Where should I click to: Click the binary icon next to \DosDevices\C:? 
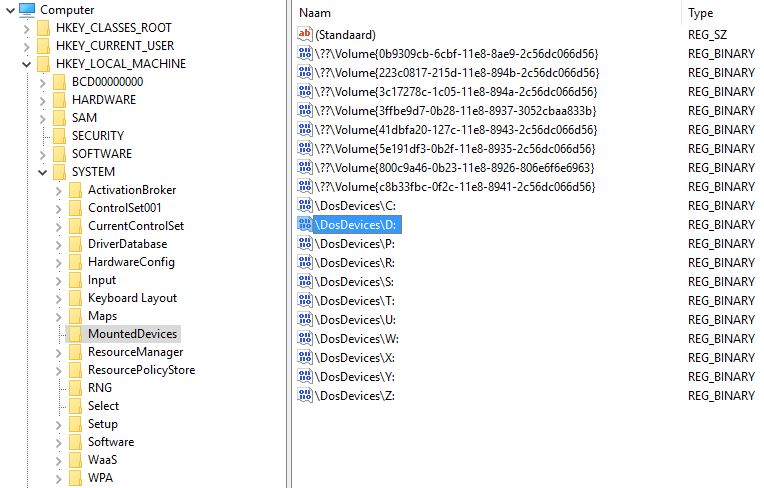click(x=305, y=206)
